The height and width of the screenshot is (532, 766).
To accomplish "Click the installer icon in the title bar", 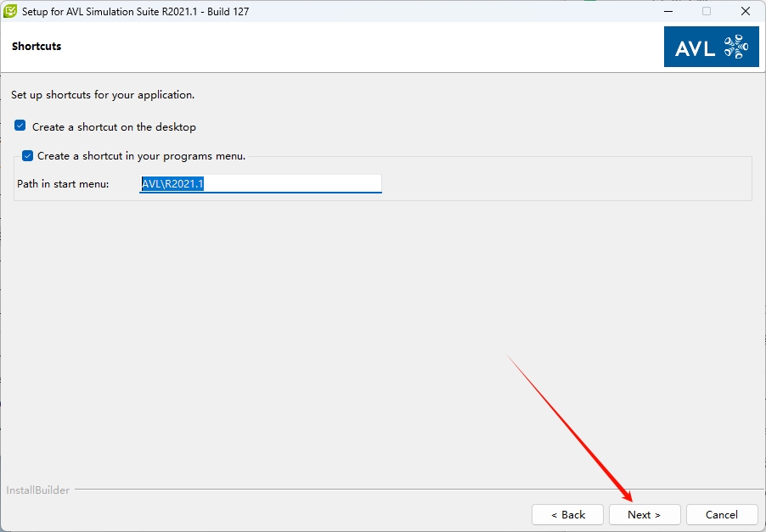I will click(x=11, y=12).
